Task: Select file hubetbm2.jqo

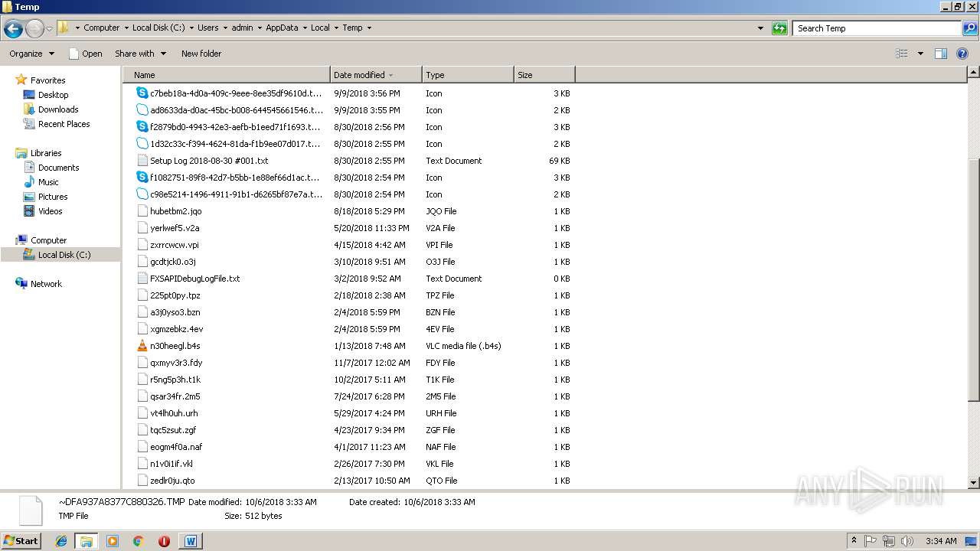Action: point(175,211)
